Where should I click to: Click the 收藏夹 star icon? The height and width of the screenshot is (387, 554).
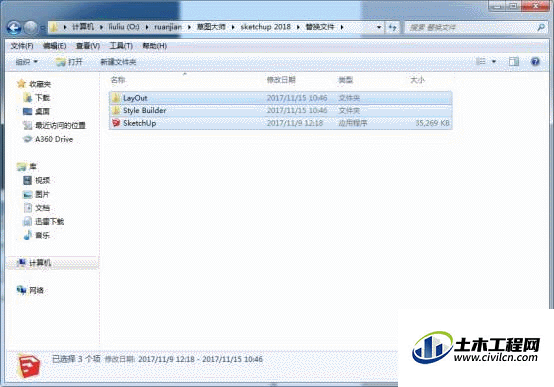pos(21,84)
